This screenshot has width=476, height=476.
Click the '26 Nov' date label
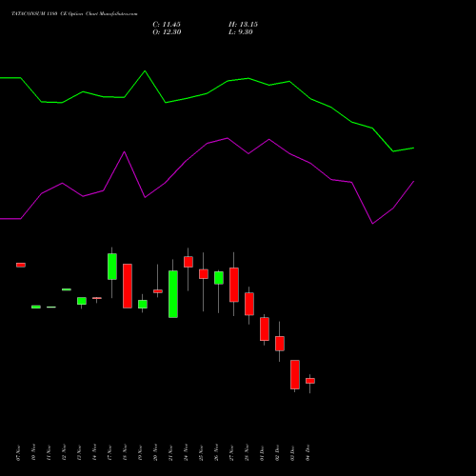coord(216,453)
